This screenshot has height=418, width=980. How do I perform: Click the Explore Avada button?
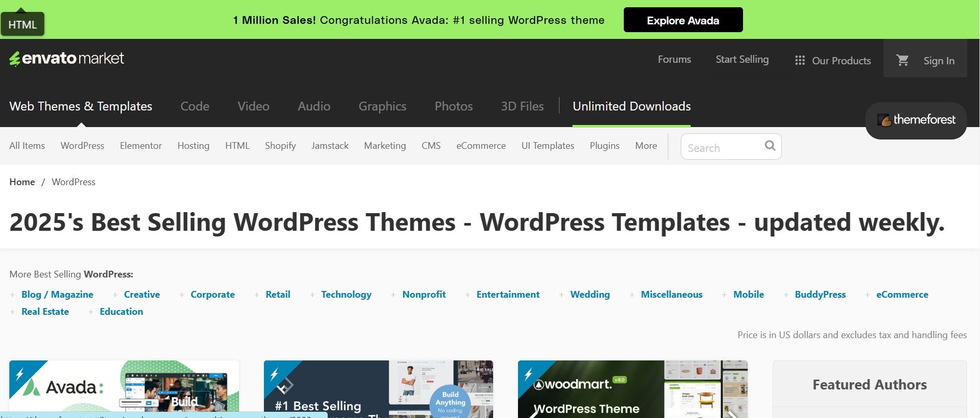[x=683, y=20]
